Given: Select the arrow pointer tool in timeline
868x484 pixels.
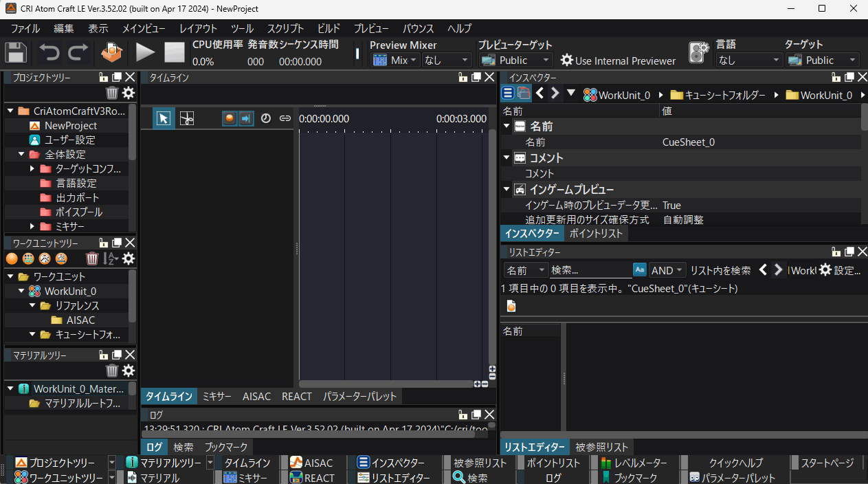Looking at the screenshot, I should pos(163,118).
